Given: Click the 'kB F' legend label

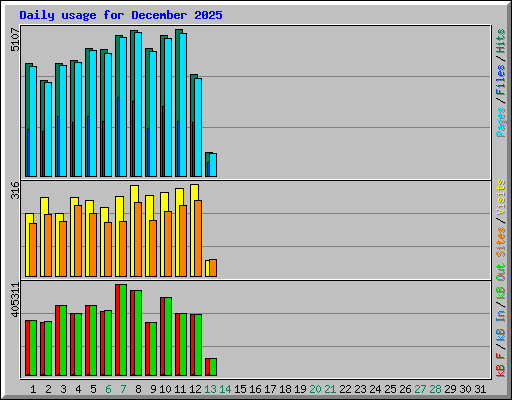Looking at the screenshot, I should 501,365.
